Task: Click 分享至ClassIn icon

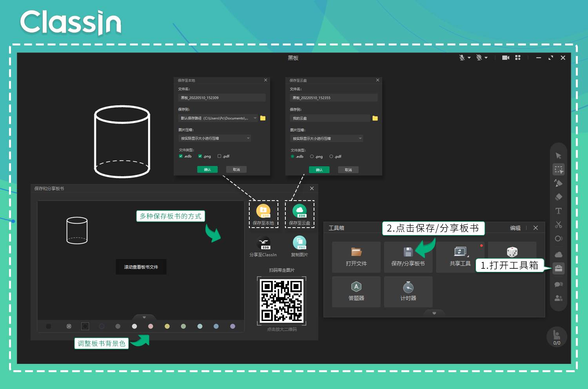Action: pos(263,247)
